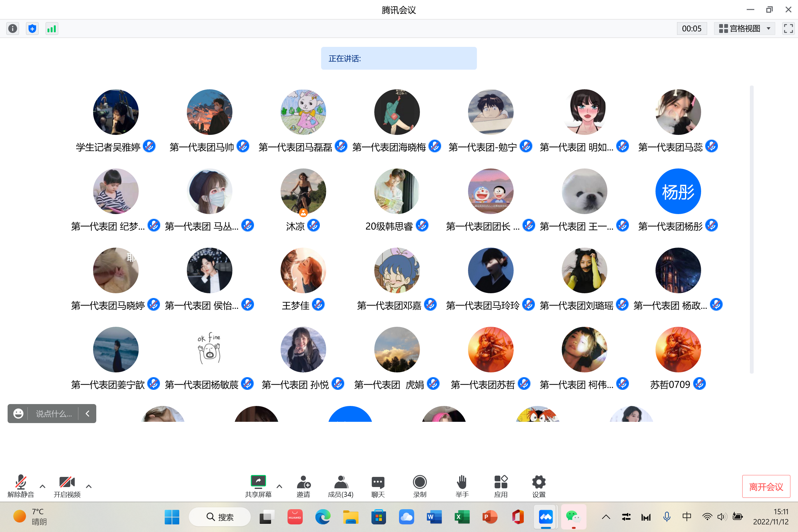Viewport: 798px width, 532px height.
Task: Click the participant list vertical scrollbar
Action: (x=751, y=229)
